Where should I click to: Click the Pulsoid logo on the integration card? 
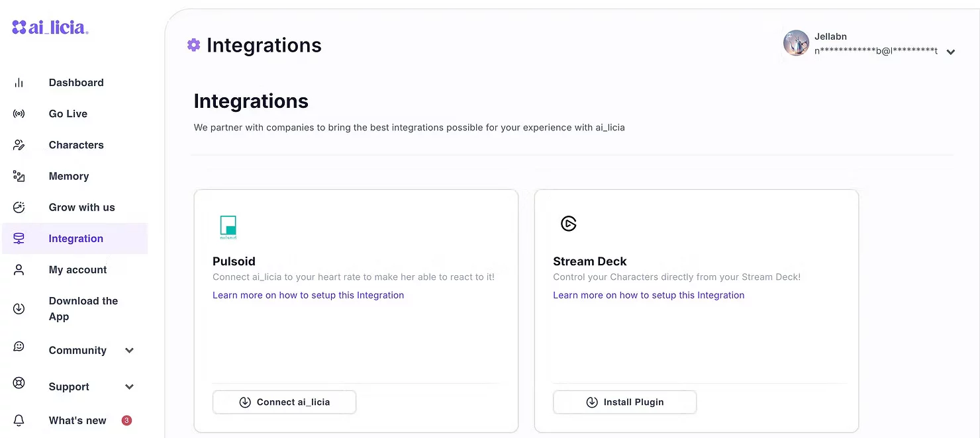pyautogui.click(x=228, y=227)
